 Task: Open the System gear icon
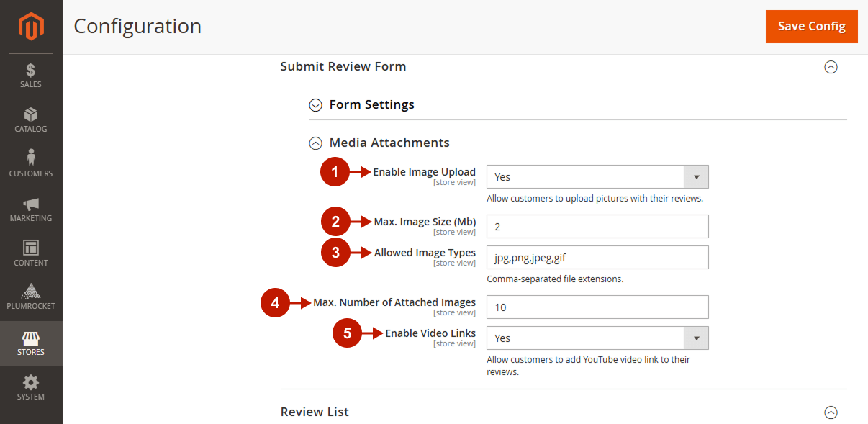[31, 382]
